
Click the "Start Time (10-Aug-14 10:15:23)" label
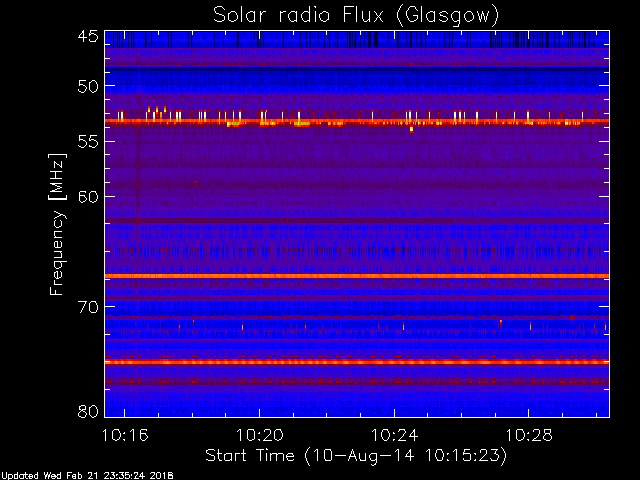tap(356, 456)
